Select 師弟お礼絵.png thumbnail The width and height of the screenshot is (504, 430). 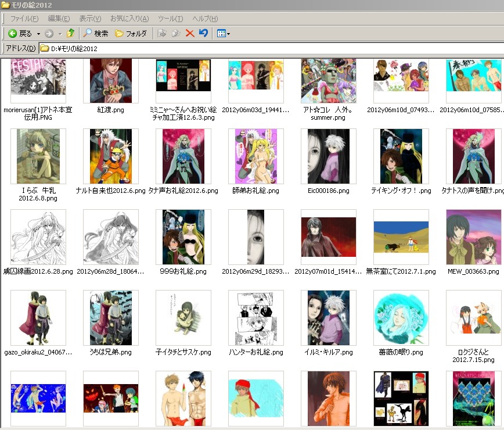pos(256,156)
